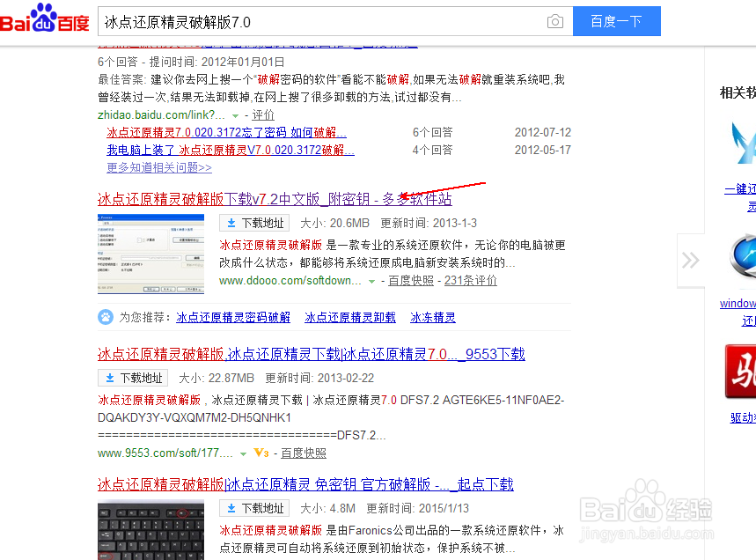Image resolution: width=756 pixels, height=560 pixels.
Task: Expand zhidao.baidu.com result dropdown arrow
Action: click(x=235, y=115)
